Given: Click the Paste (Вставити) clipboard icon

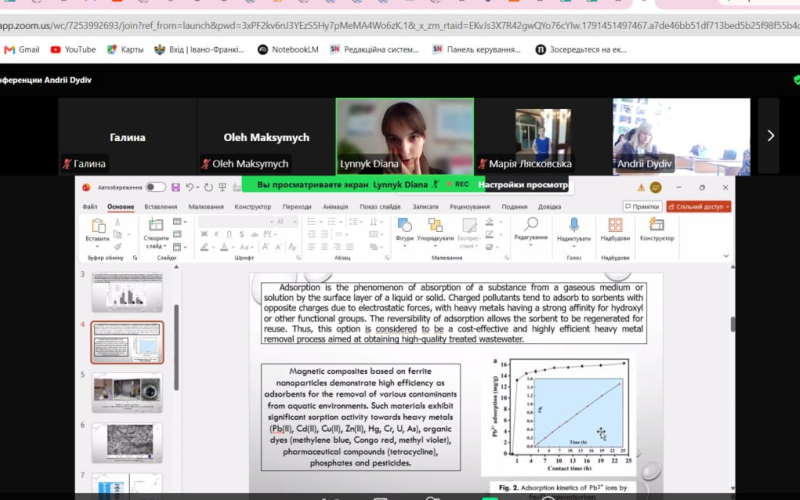Looking at the screenshot, I should (97, 226).
